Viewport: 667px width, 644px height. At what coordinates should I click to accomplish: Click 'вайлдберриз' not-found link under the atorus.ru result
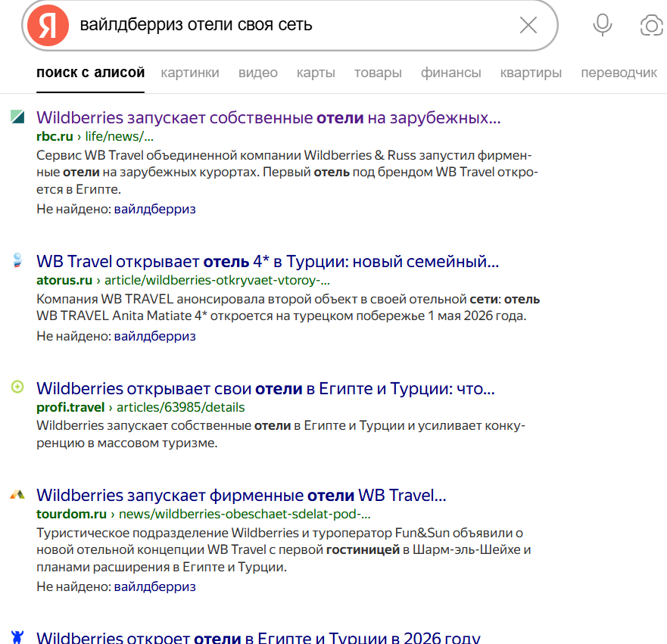(x=155, y=336)
